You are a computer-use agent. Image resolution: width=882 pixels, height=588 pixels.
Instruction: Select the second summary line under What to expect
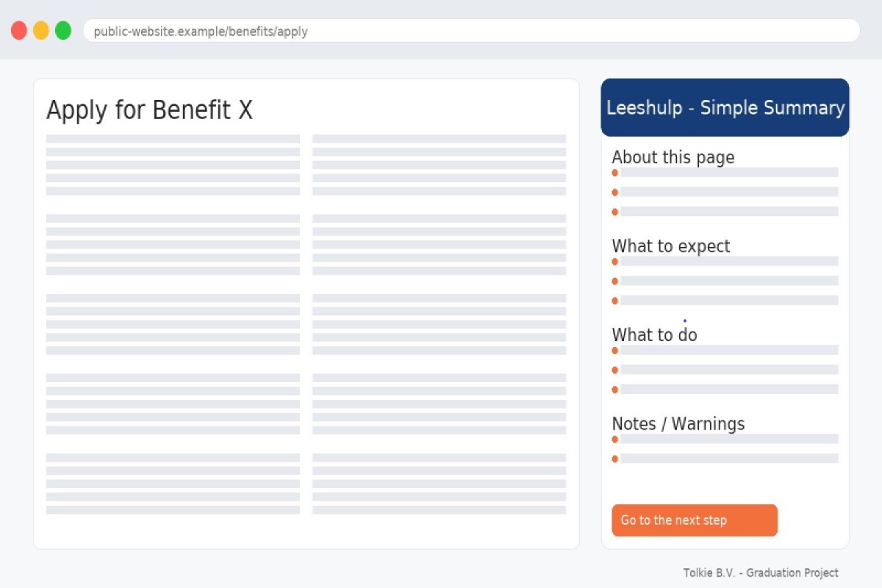(729, 281)
